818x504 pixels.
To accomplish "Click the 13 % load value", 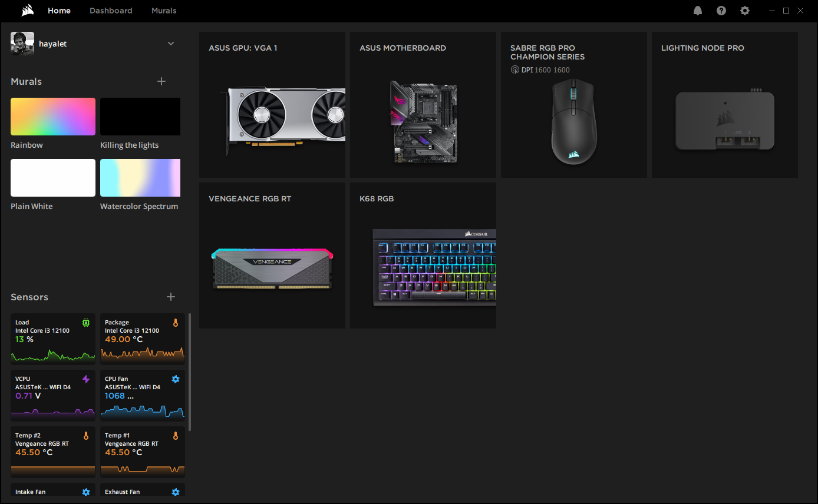I will coord(24,339).
